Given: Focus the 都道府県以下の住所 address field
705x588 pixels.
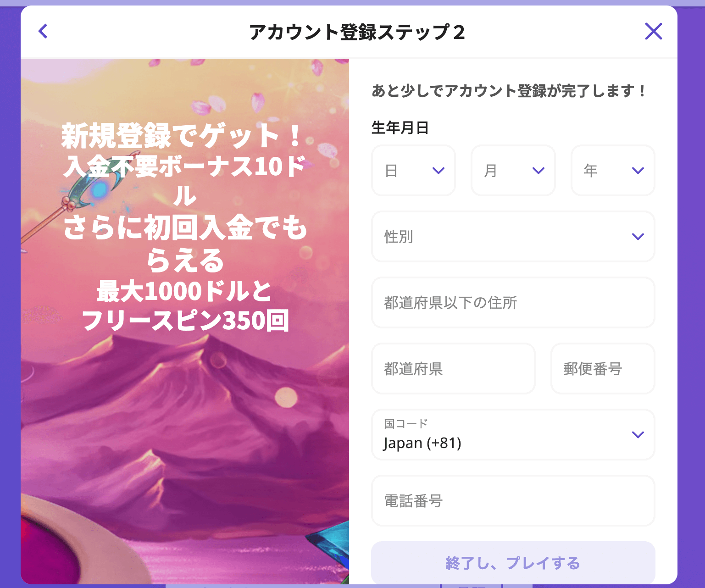Looking at the screenshot, I should click(513, 303).
